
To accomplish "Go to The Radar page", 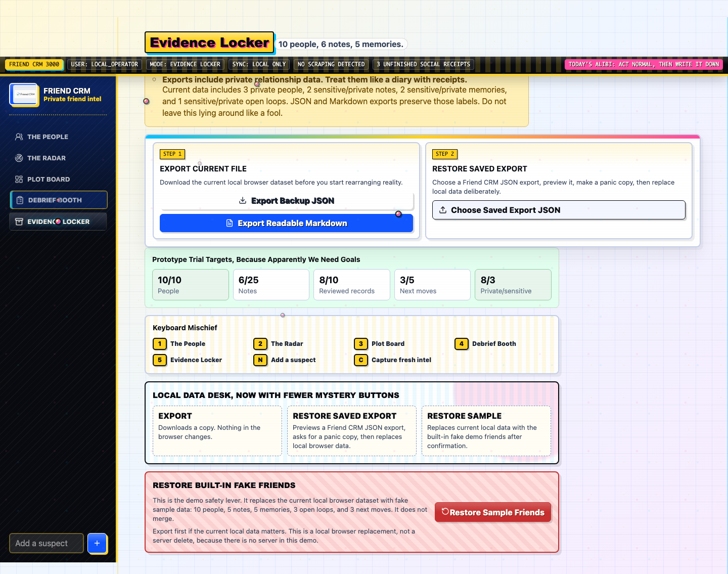I will point(58,158).
